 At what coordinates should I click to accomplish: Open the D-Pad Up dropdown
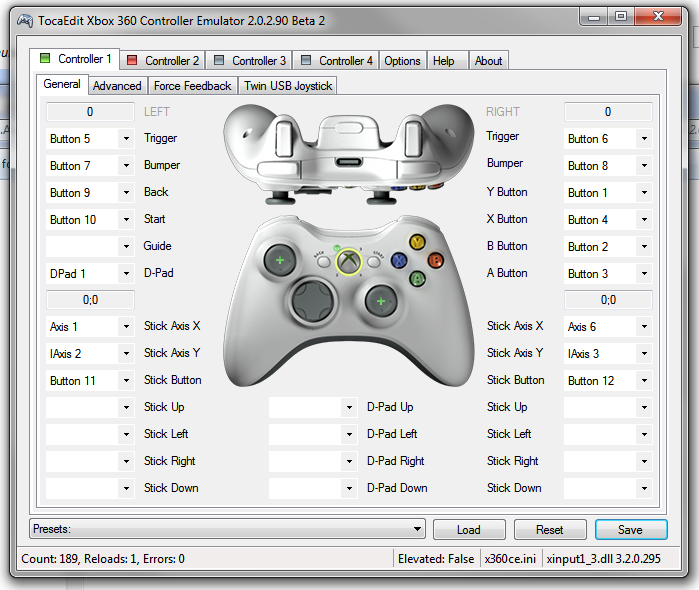click(x=313, y=407)
